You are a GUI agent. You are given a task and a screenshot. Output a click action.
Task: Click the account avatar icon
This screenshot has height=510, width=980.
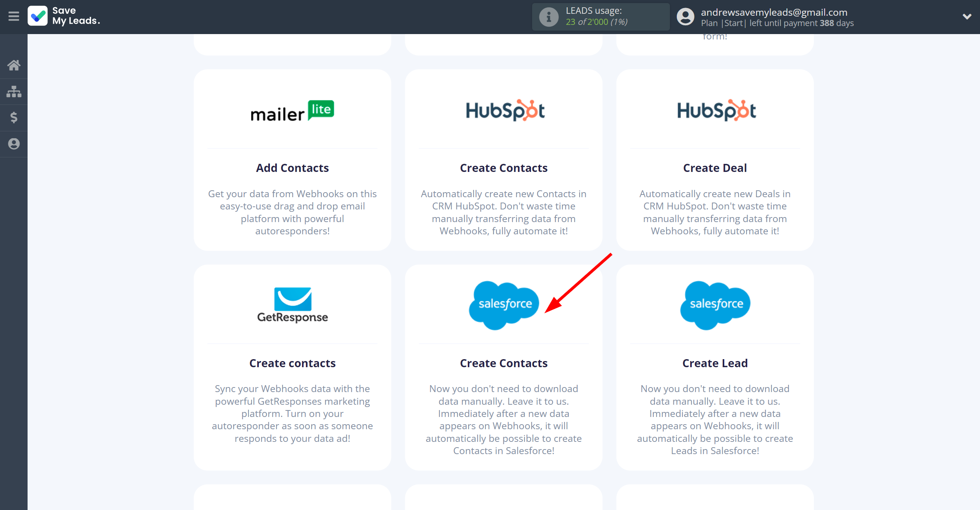click(685, 17)
